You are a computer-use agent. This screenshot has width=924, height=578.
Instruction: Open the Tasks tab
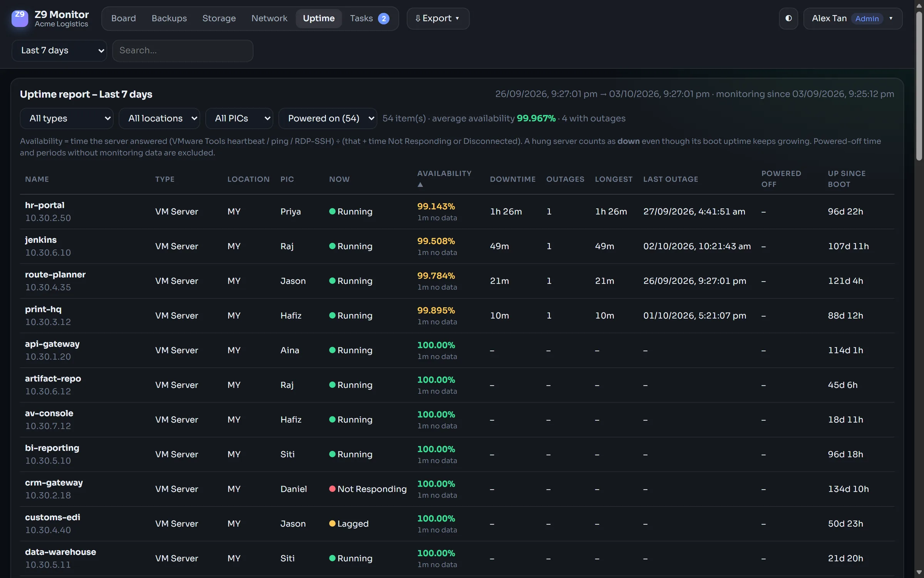pyautogui.click(x=369, y=18)
